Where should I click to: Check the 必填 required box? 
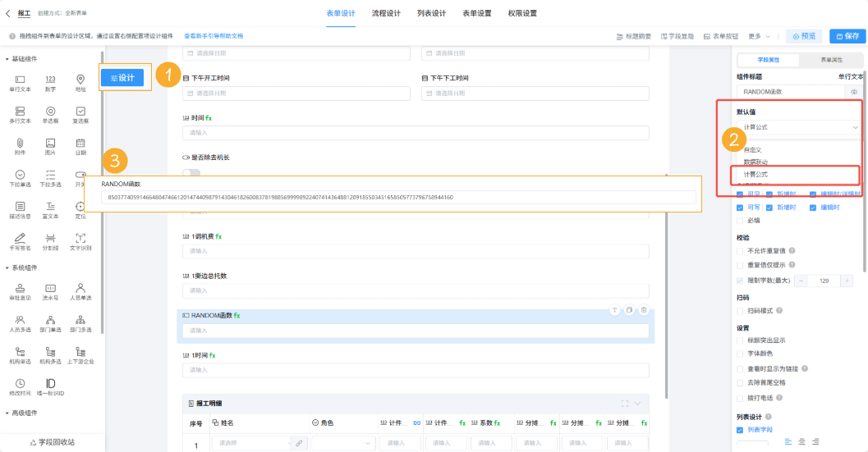click(x=740, y=221)
